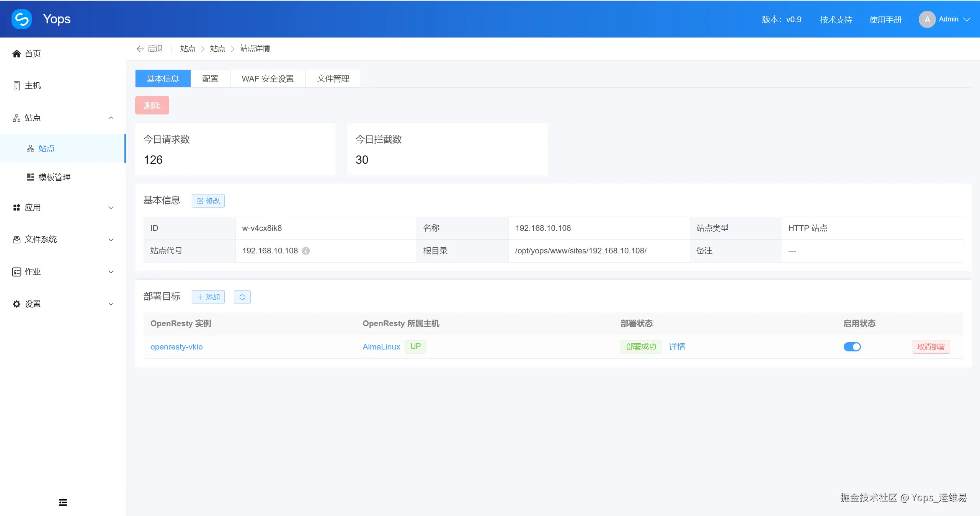Screen dimensions: 980x516
Task: Click the 首页 home icon in the sidebar
Action: [x=16, y=54]
